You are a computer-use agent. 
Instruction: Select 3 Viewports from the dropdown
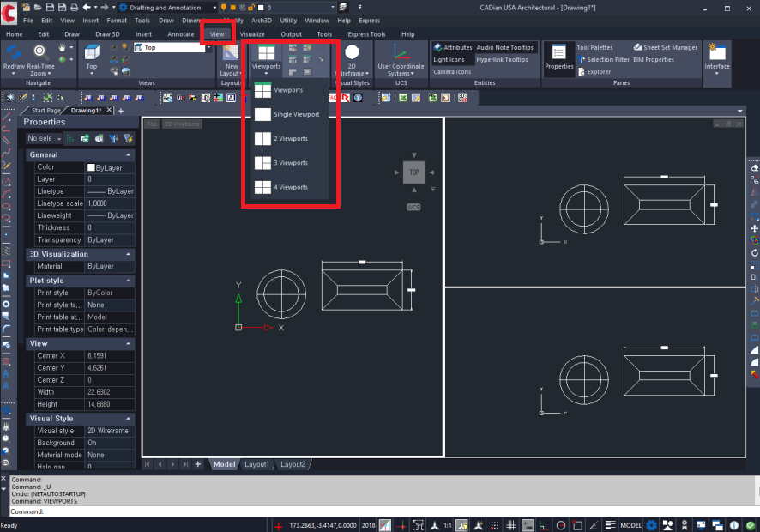coord(289,162)
